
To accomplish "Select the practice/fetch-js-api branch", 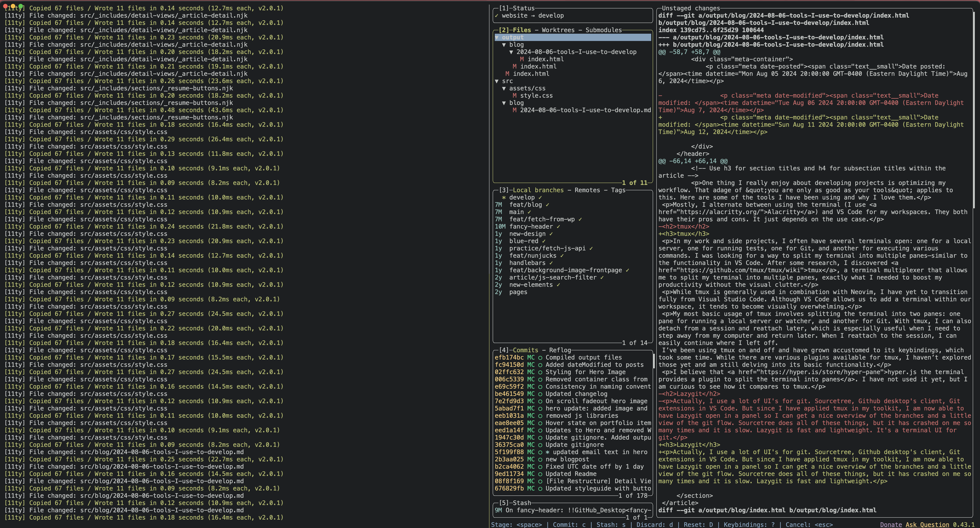I will tap(547, 248).
